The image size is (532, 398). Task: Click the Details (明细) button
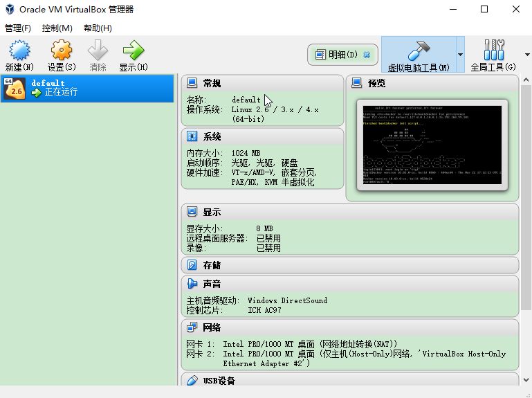342,54
